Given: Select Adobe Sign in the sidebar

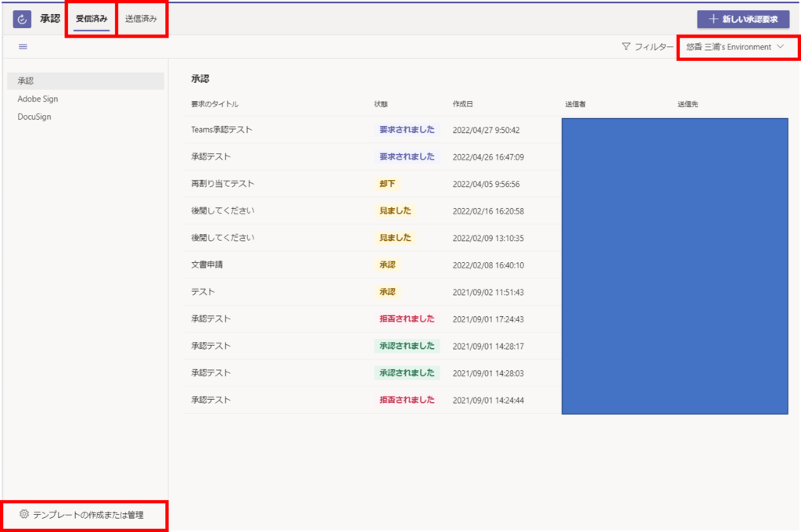Looking at the screenshot, I should [38, 99].
